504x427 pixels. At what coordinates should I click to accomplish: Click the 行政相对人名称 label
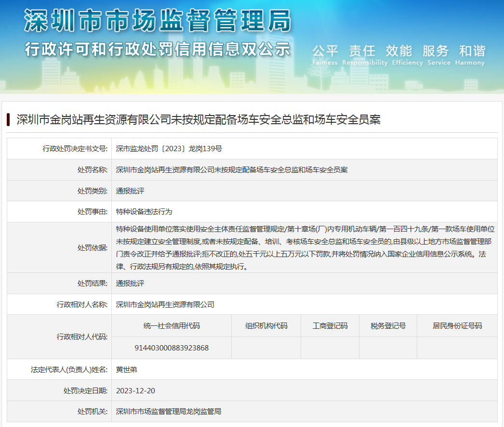click(82, 305)
